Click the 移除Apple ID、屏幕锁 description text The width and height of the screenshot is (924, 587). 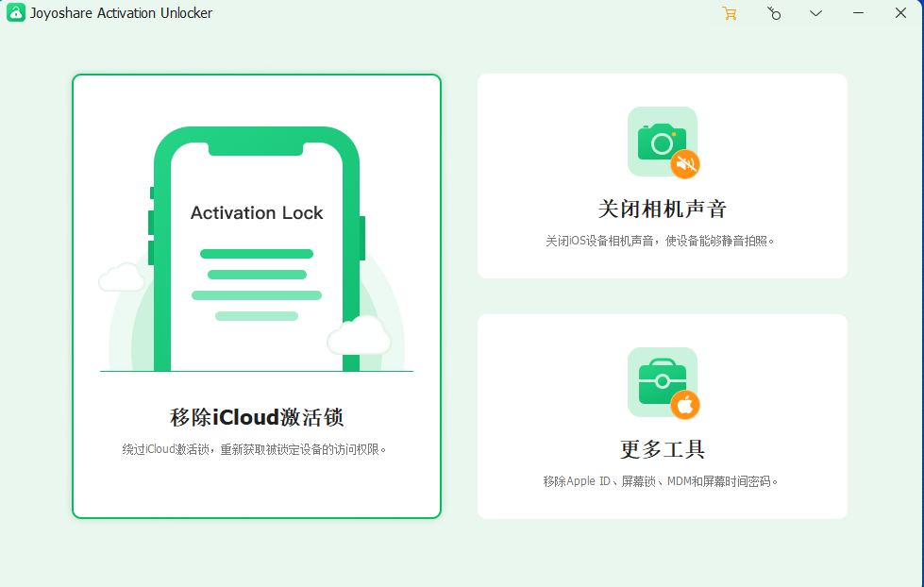tap(661, 481)
